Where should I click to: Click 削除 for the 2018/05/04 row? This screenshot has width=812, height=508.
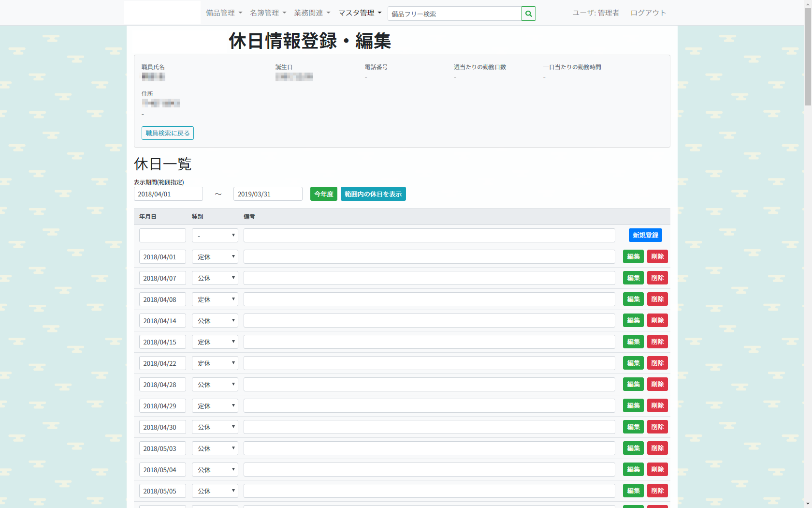point(657,469)
